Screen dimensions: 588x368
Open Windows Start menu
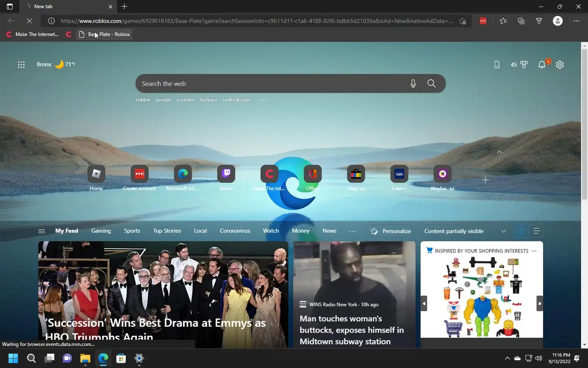click(13, 359)
